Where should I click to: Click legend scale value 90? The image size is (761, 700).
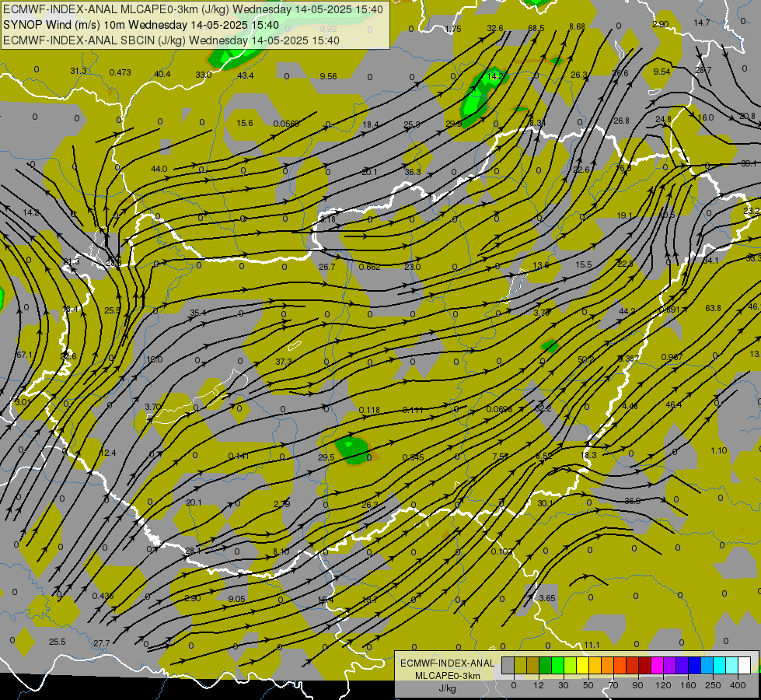point(638,685)
